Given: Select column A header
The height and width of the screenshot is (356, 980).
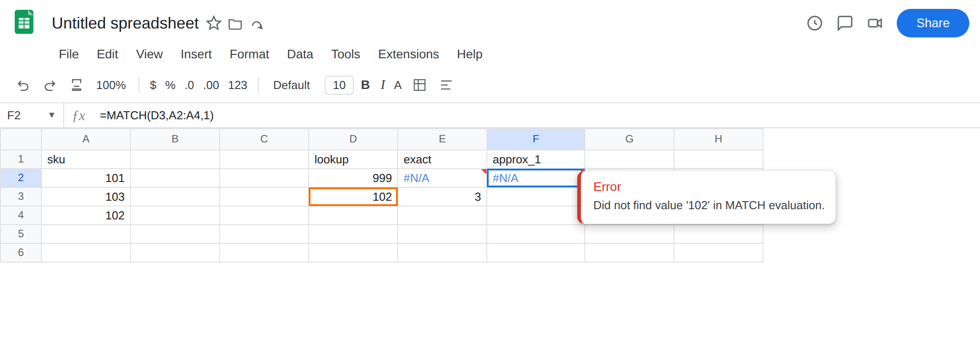Looking at the screenshot, I should click(86, 139).
